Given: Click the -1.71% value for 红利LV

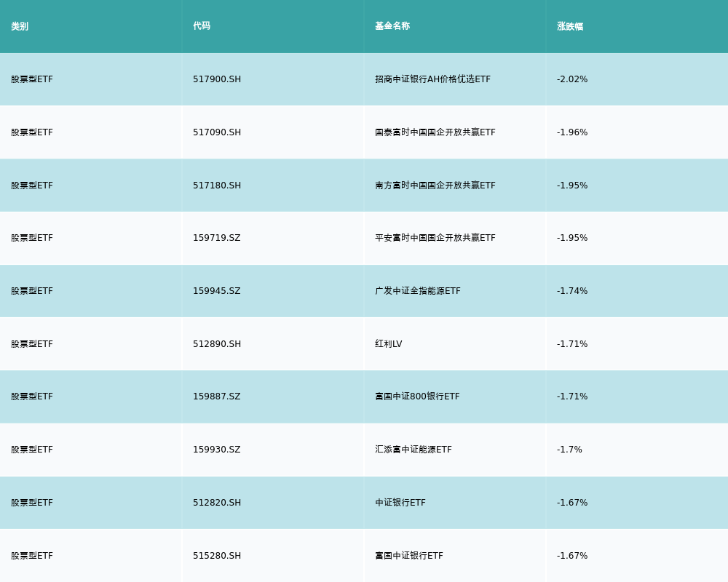Looking at the screenshot, I should (x=572, y=344).
